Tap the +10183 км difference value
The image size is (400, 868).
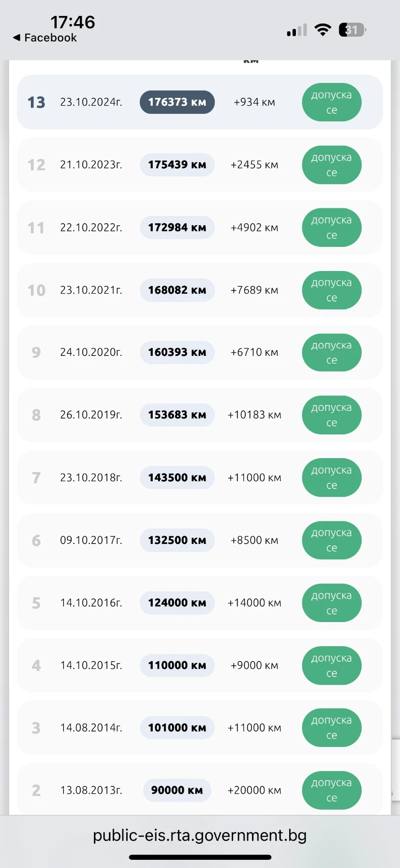coord(254,415)
